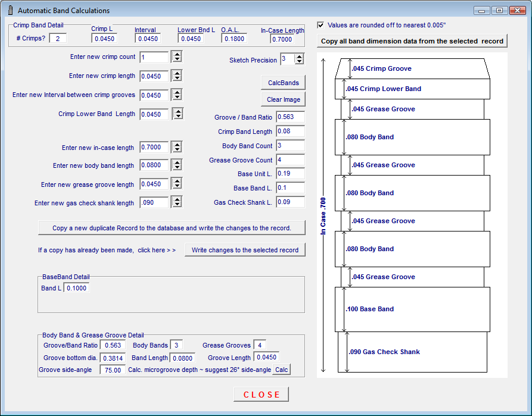Toggle the rounding to nearest 0.005" checkbox
The height and width of the screenshot is (416, 532).
coord(321,25)
